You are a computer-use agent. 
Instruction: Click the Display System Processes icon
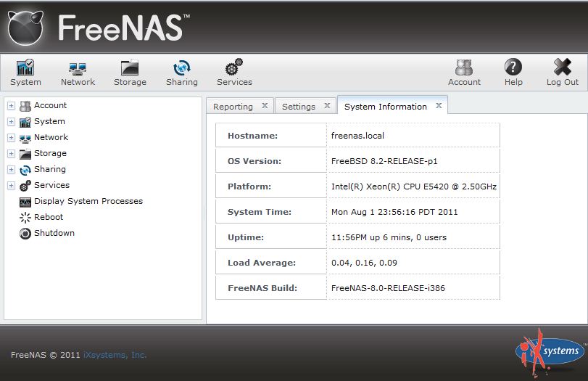[25, 202]
